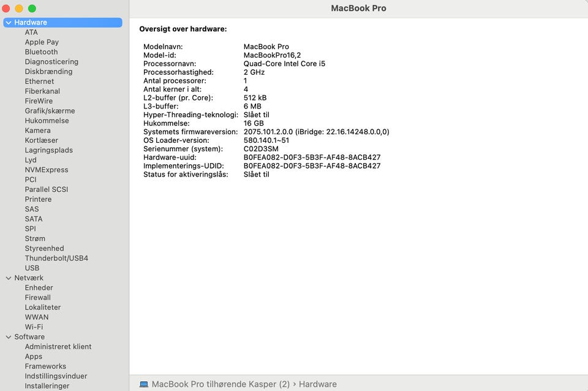Screen dimensions: 588x391
Task: Select model id value MacBookPro16,2
Action: tap(272, 55)
